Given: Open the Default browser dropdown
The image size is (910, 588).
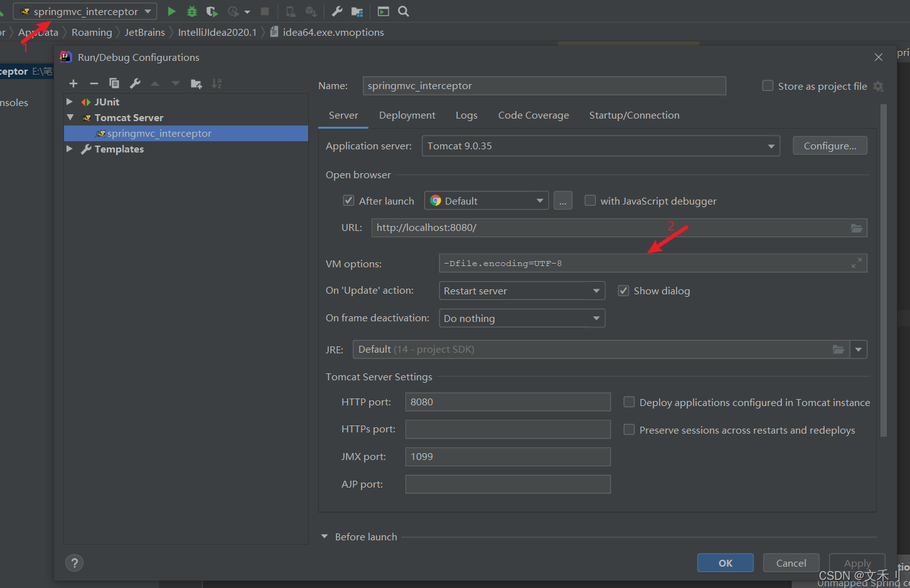Looking at the screenshot, I should tap(486, 201).
